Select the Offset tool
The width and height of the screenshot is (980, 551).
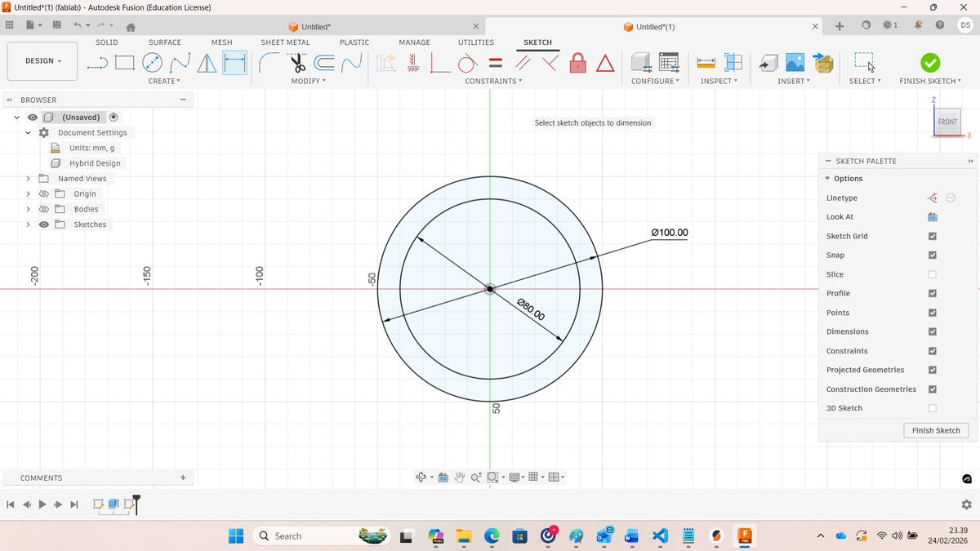(x=325, y=63)
